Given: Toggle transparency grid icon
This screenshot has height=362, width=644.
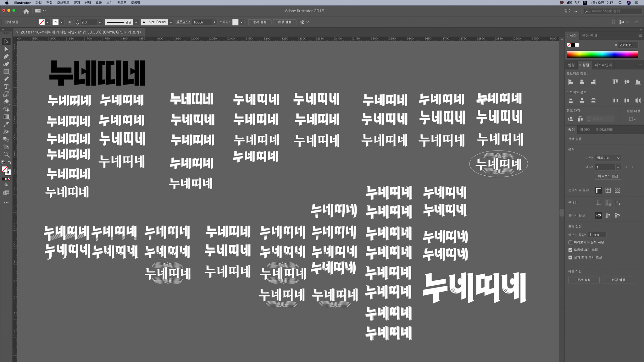Looking at the screenshot, I should (x=618, y=190).
